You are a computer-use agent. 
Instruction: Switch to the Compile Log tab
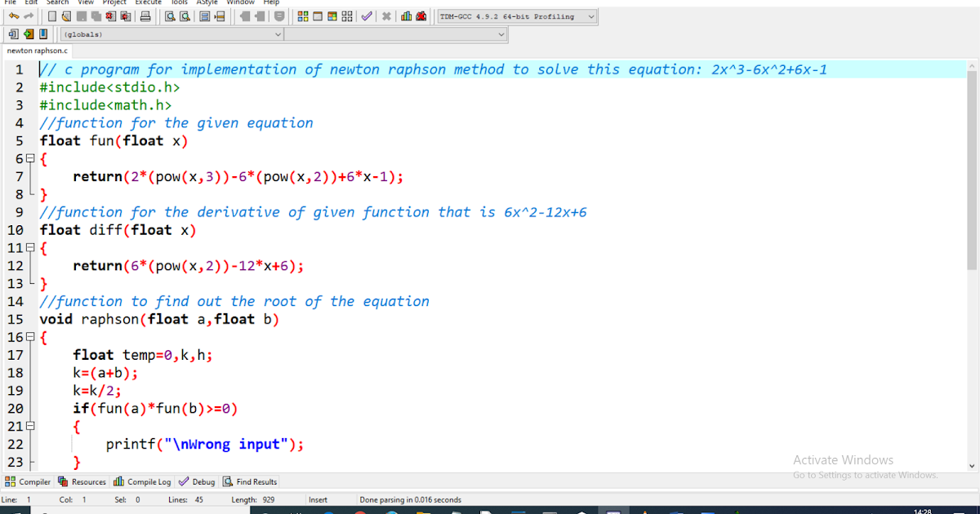coord(142,481)
